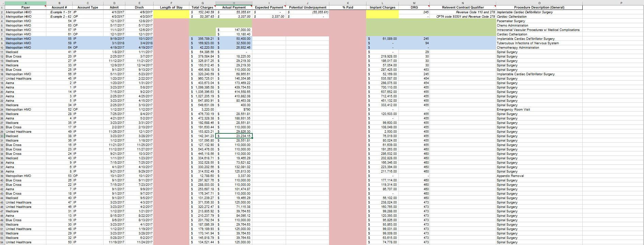Click the Potential Underpayment header cell
Image resolution: width=644 pixels, height=245 pixels.
pyautogui.click(x=308, y=7)
